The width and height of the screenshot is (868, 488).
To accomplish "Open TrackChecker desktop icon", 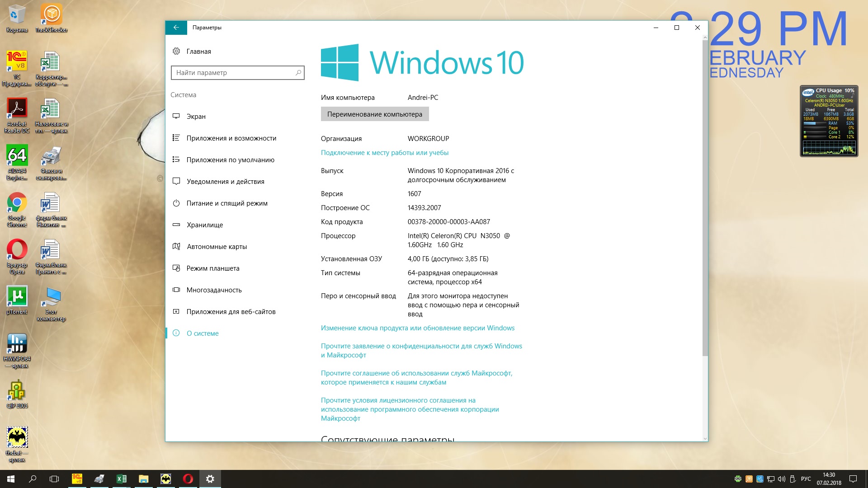I will tap(52, 19).
